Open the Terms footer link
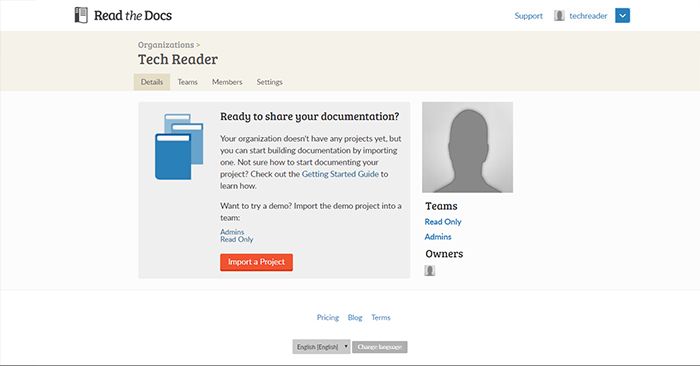 [x=381, y=317]
